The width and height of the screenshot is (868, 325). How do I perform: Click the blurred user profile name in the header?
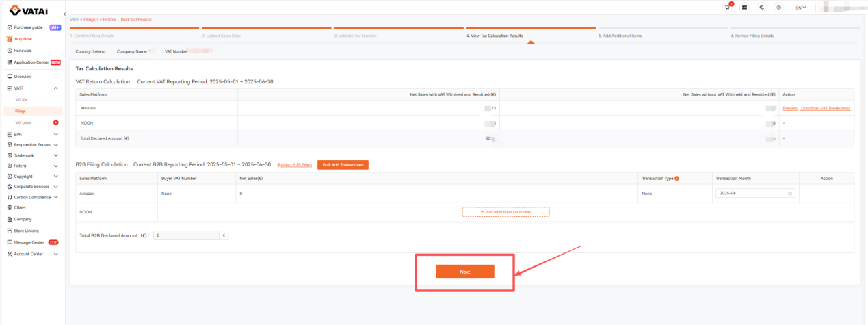pyautogui.click(x=841, y=8)
